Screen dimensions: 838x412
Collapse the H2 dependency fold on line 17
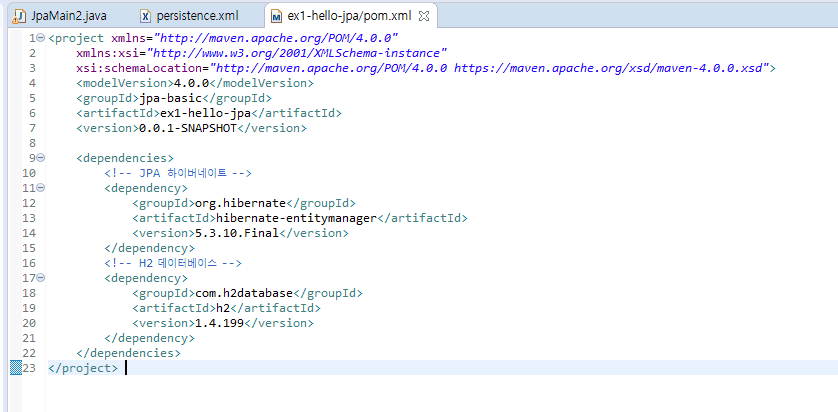42,277
